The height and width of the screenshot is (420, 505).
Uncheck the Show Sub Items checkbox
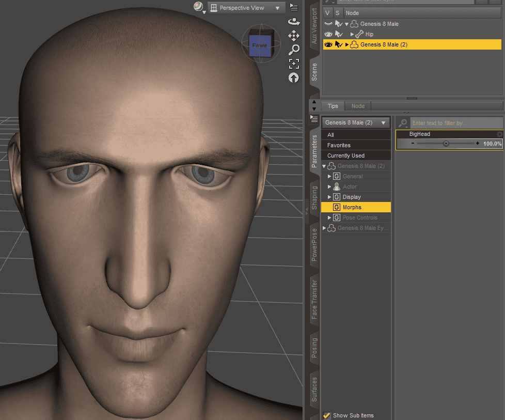pos(327,415)
